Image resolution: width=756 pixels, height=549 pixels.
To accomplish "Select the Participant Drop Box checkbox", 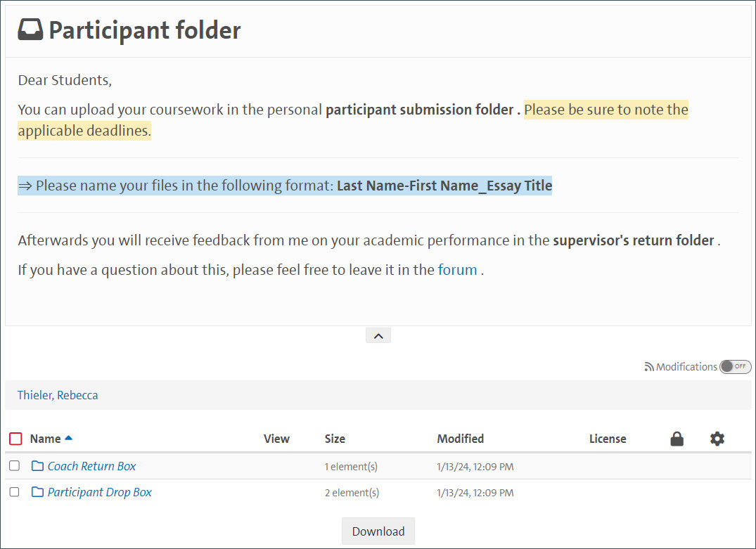I will click(x=14, y=492).
